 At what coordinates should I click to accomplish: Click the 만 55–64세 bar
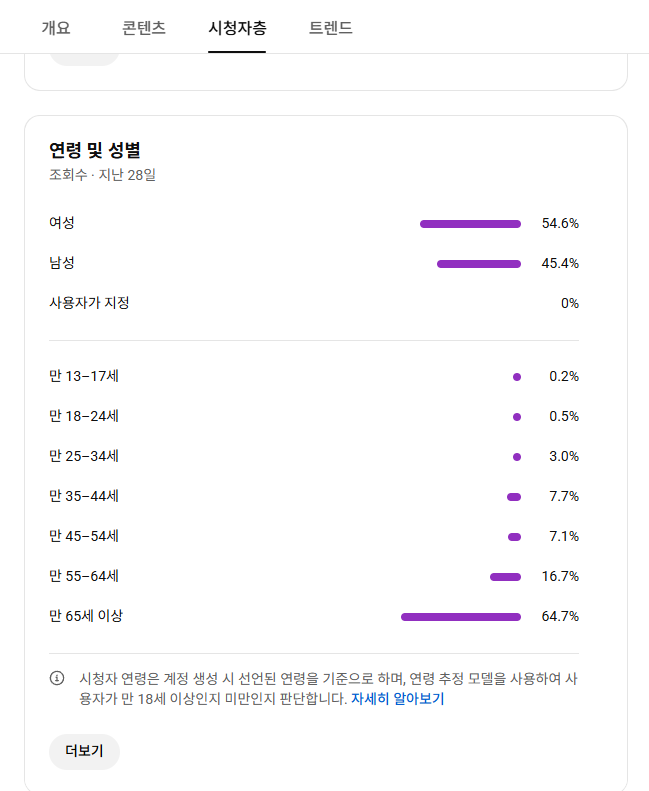[x=505, y=577]
